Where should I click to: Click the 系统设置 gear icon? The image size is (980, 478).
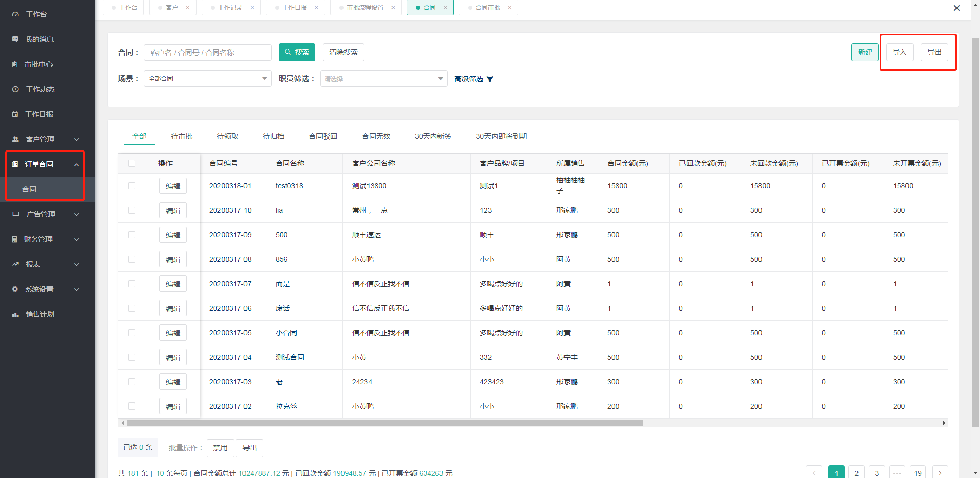15,289
